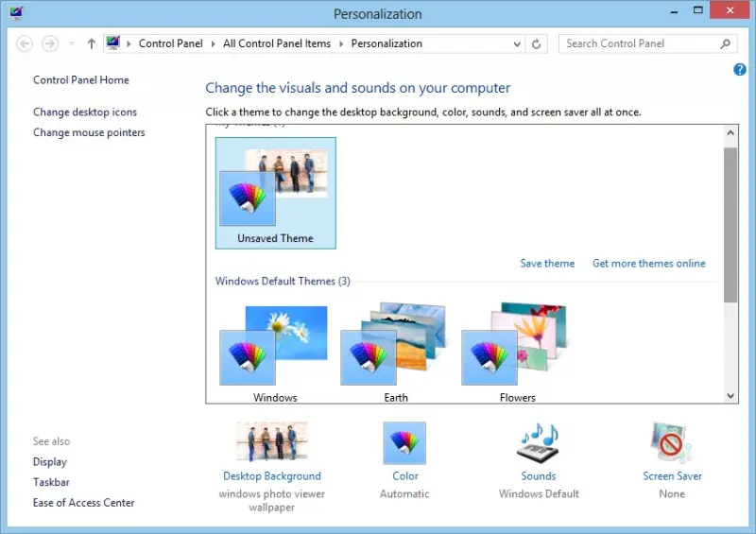Open Sounds keyboard notes icon

click(x=539, y=443)
